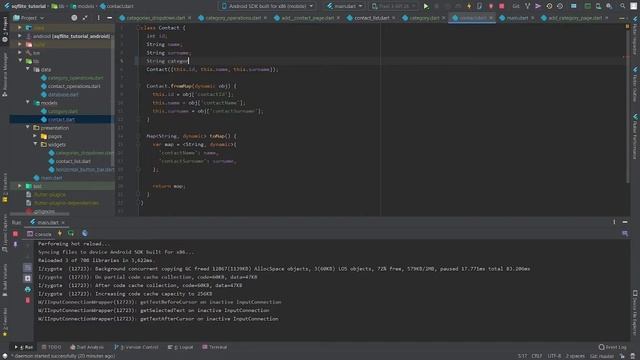Open the Event Log in status bar
The height and width of the screenshot is (360, 640).
(x=613, y=347)
